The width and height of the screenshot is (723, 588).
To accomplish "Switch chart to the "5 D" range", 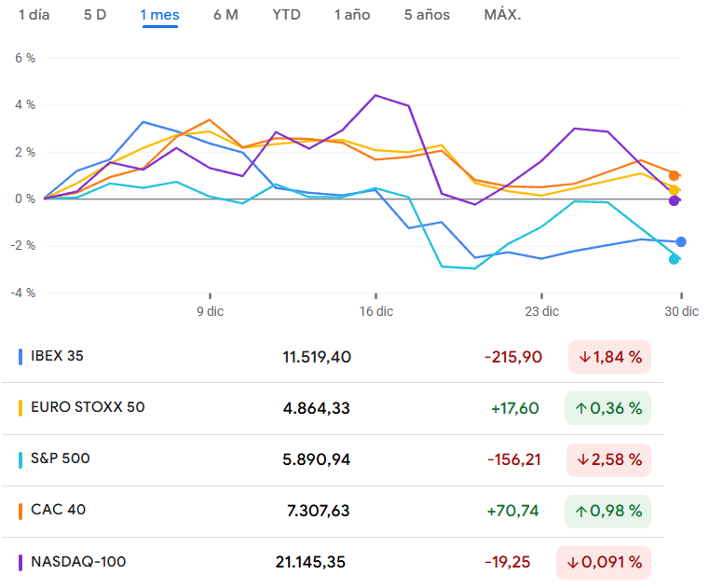I will (95, 15).
